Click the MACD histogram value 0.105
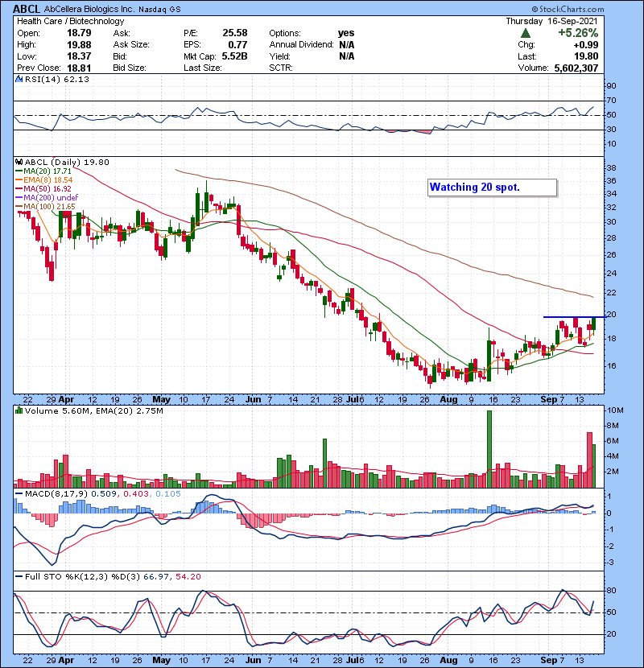 click(168, 494)
